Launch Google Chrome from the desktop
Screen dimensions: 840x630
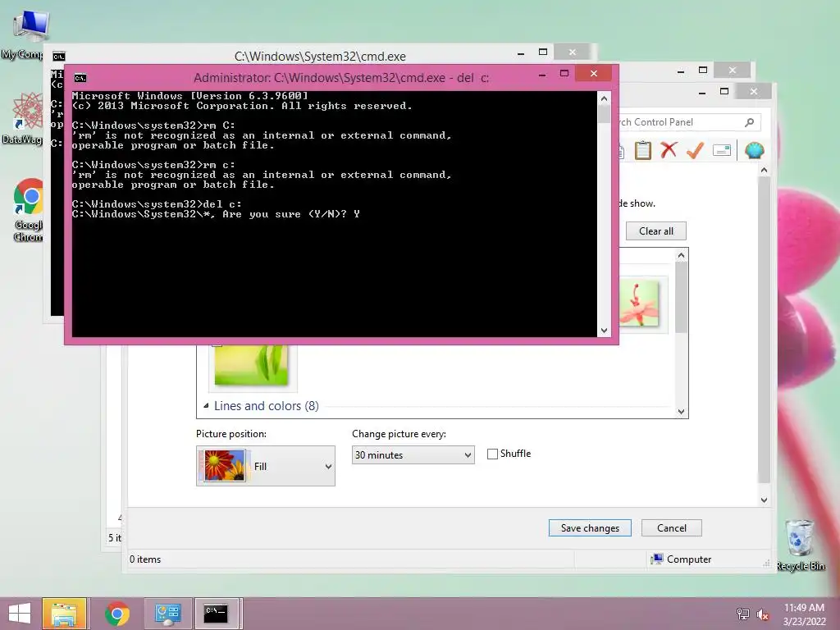pyautogui.click(x=28, y=210)
